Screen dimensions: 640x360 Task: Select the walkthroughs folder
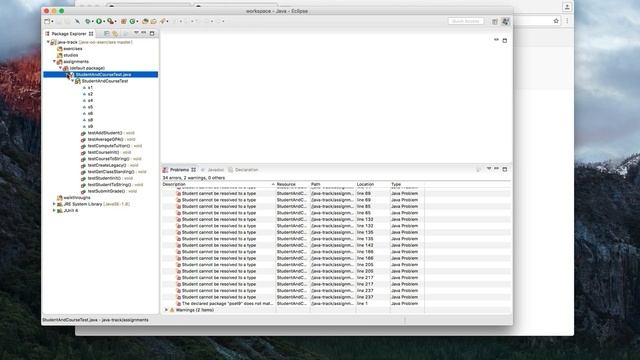[x=73, y=198]
